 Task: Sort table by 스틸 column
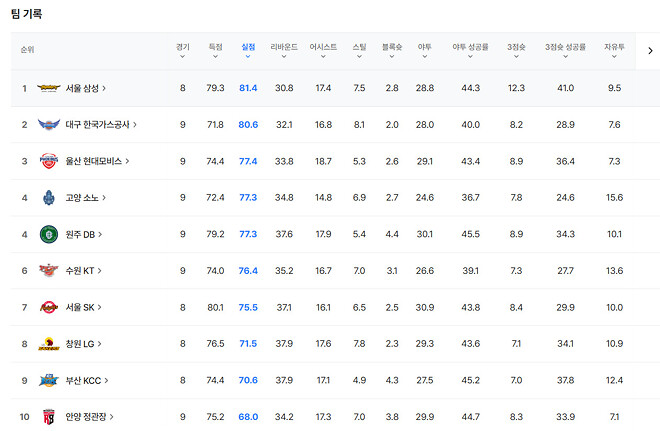(x=359, y=51)
